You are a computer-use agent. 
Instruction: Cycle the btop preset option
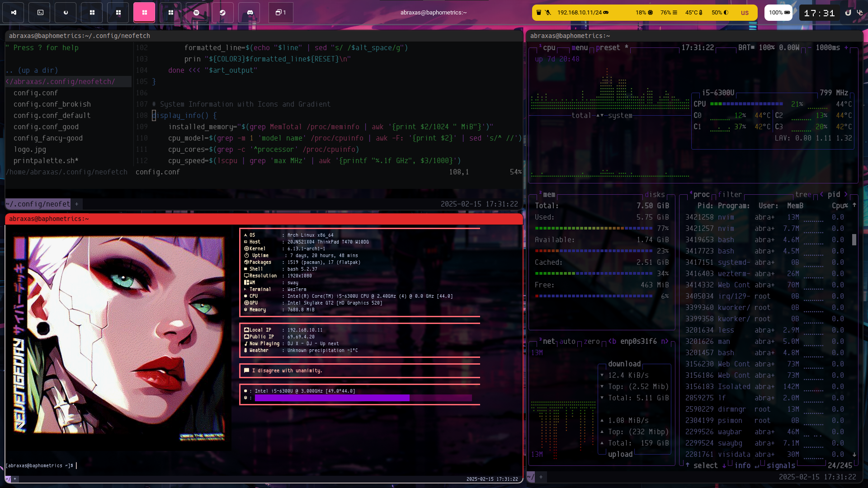point(612,48)
